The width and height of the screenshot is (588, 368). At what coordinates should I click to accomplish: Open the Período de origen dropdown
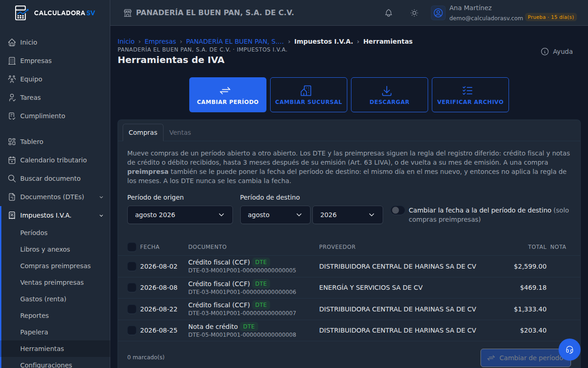[x=180, y=215]
